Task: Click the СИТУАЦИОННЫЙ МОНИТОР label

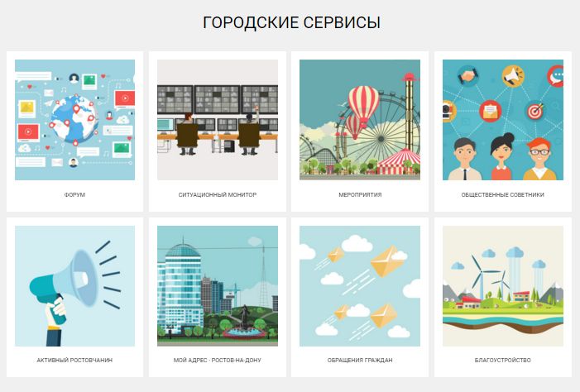Action: pyautogui.click(x=218, y=195)
